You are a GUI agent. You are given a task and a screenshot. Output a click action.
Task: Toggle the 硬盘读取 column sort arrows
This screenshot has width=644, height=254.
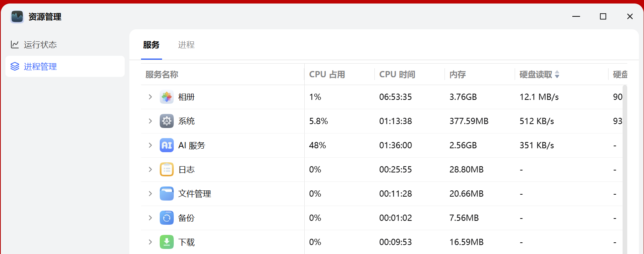557,74
